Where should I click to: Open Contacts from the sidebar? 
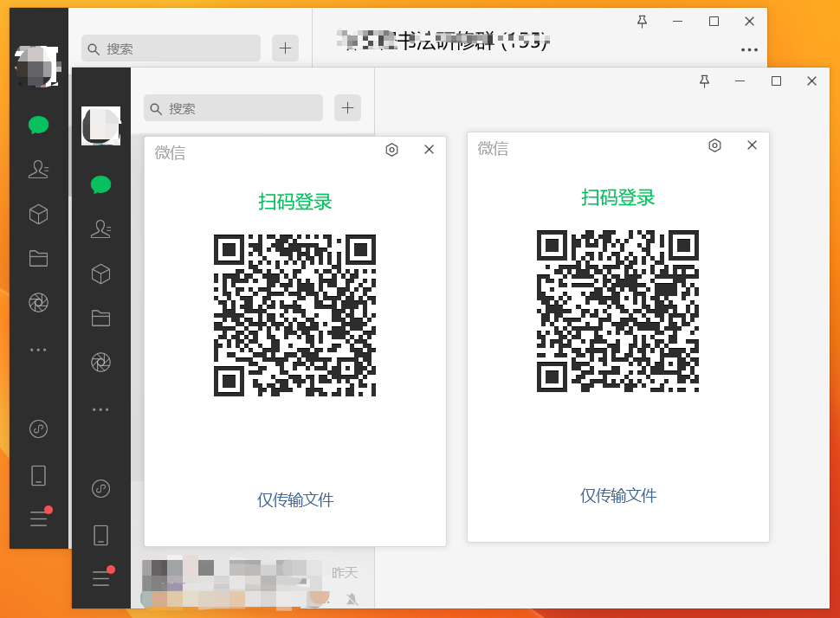coord(100,229)
